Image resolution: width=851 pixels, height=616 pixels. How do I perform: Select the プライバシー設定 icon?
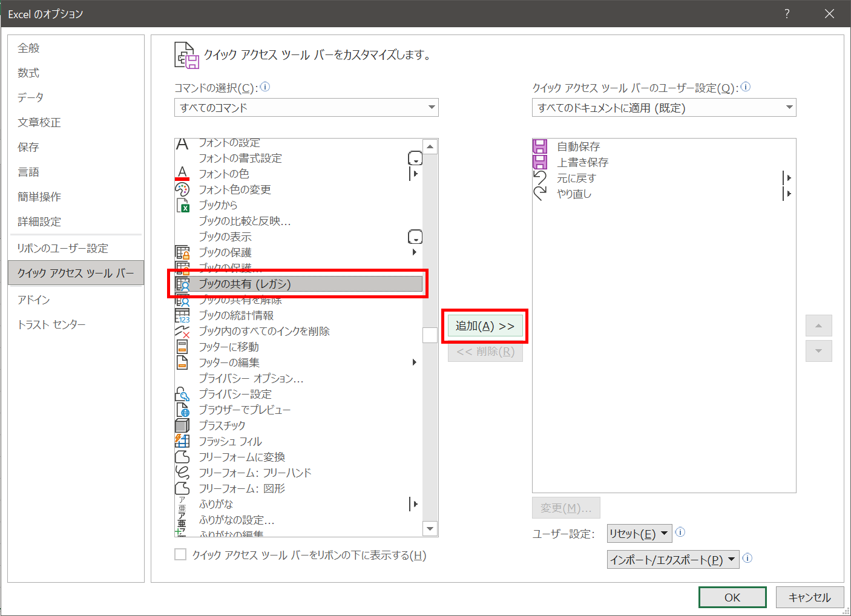coord(182,394)
